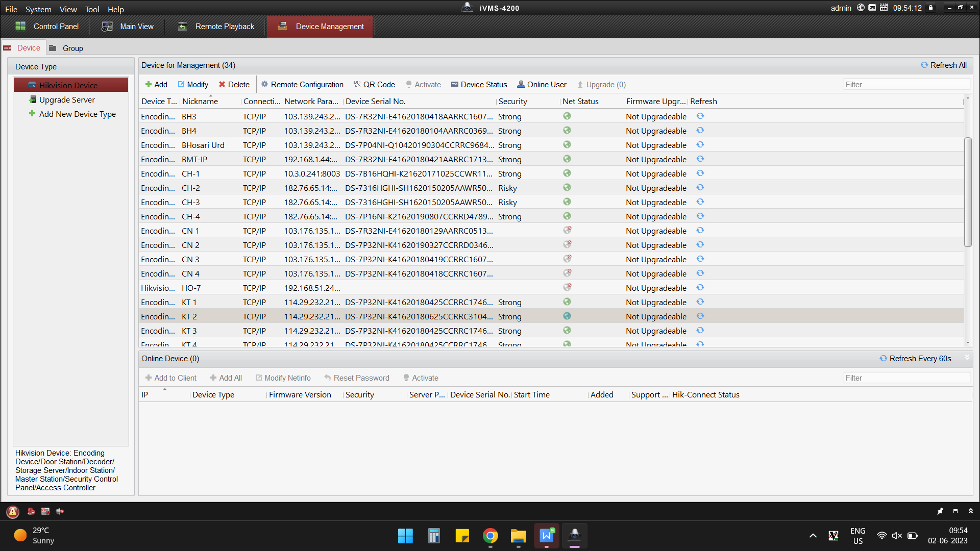980x551 pixels.
Task: Show the QR Code
Action: click(374, 85)
